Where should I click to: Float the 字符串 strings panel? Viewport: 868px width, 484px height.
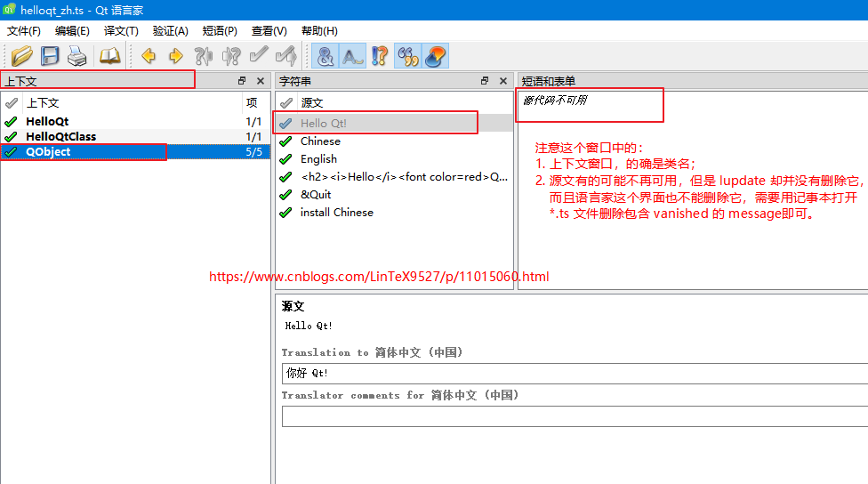[x=485, y=81]
